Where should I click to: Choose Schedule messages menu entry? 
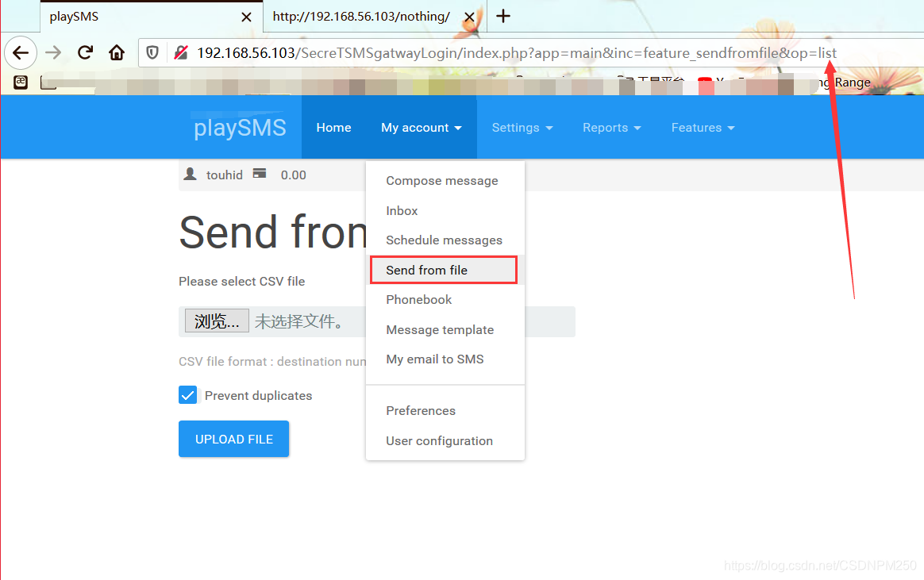click(445, 240)
